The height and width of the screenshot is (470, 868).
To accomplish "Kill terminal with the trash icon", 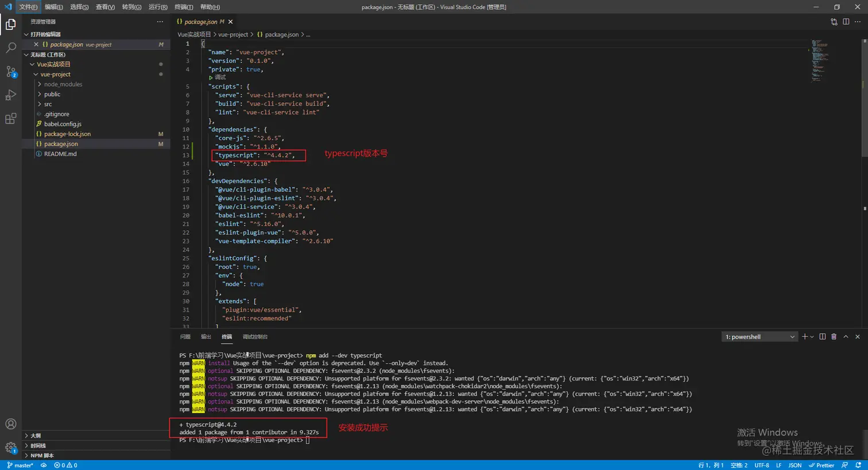I will pyautogui.click(x=834, y=337).
